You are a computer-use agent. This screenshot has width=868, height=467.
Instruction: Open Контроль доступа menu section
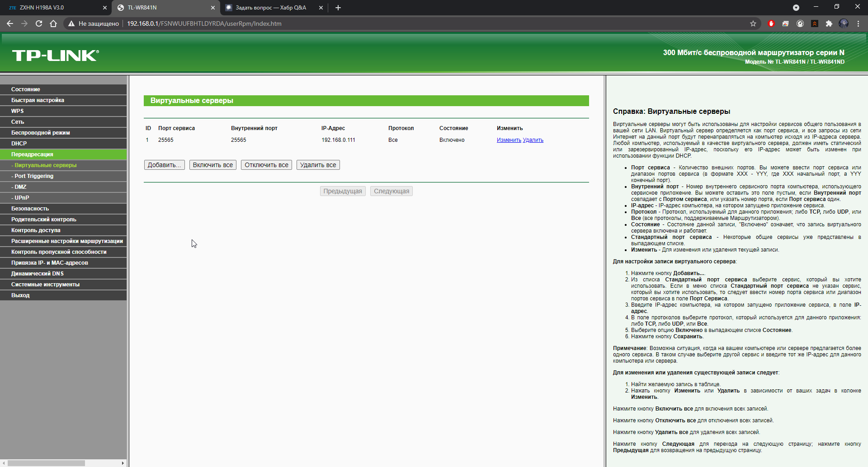(63, 230)
